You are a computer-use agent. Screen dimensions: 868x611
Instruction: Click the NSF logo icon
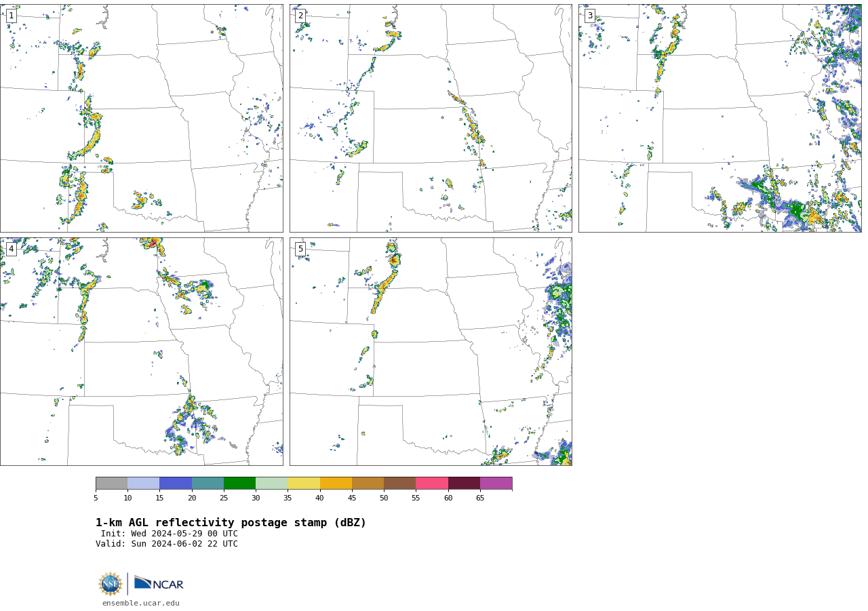coord(111,584)
